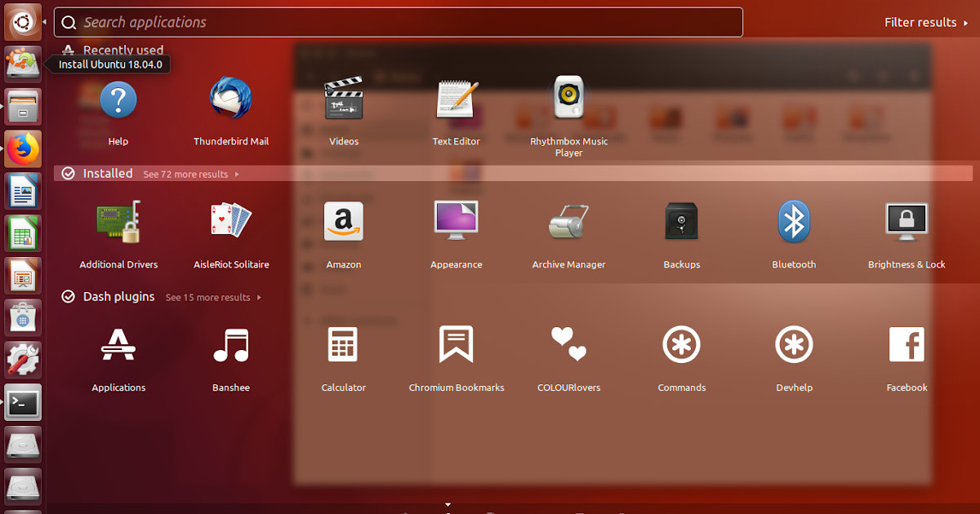This screenshot has height=514, width=980.
Task: Open the Videos app
Action: click(344, 100)
